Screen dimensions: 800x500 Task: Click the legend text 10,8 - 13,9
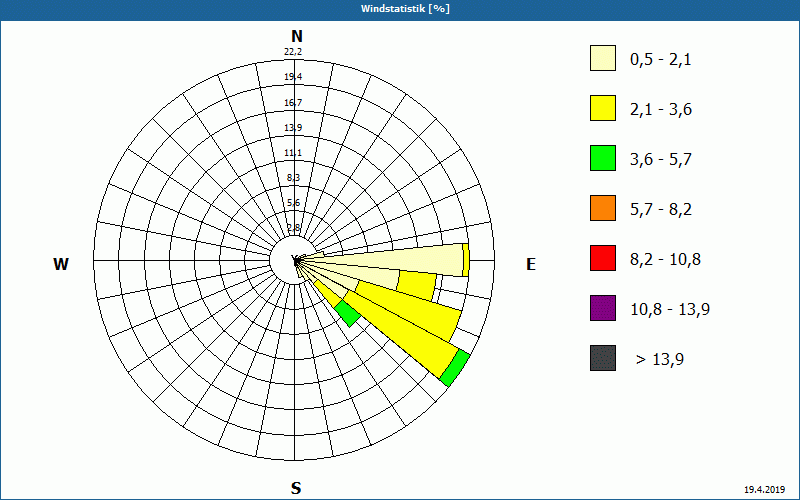670,310
